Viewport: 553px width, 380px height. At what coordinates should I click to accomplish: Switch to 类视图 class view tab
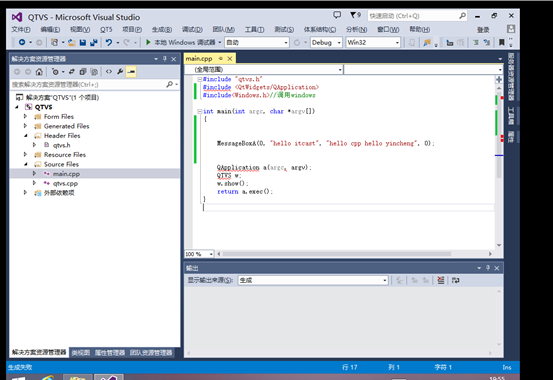pos(81,352)
